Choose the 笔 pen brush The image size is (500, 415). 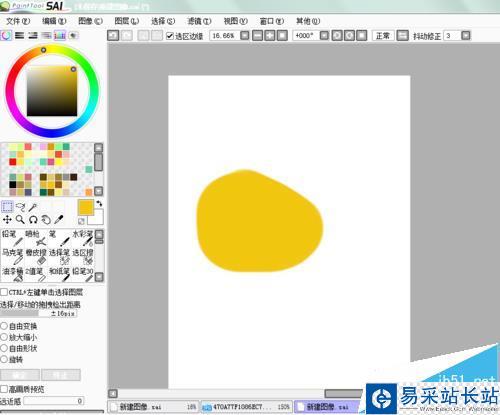coord(59,238)
